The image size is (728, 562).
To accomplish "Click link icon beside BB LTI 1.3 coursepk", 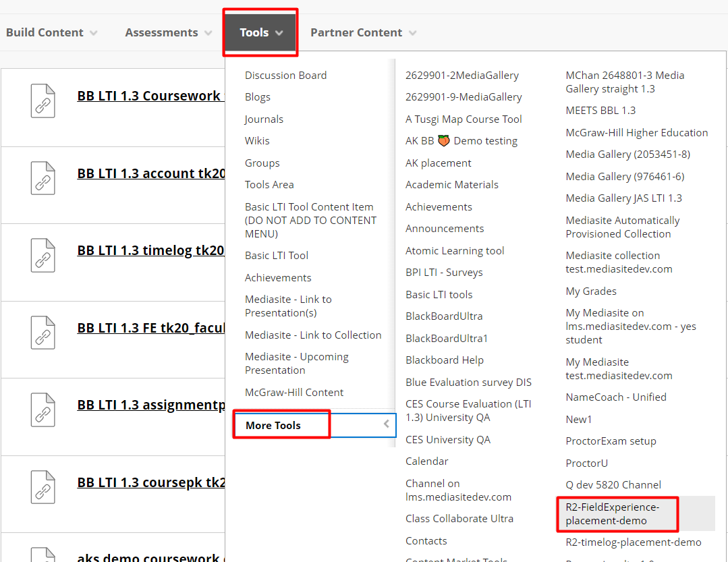I will point(43,487).
